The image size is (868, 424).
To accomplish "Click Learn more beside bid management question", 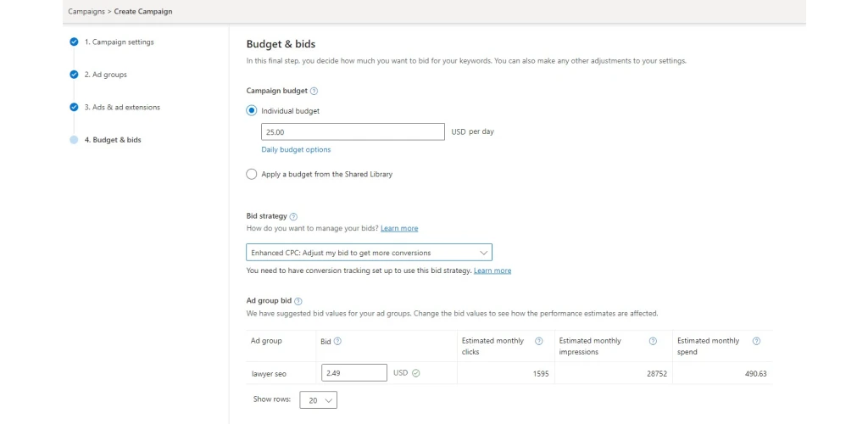I will pyautogui.click(x=399, y=228).
